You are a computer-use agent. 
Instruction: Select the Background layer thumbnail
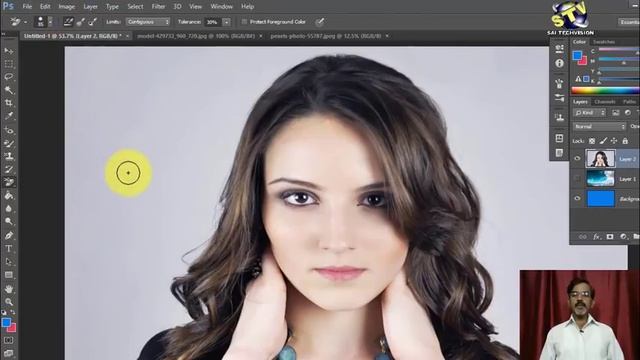tap(600, 199)
